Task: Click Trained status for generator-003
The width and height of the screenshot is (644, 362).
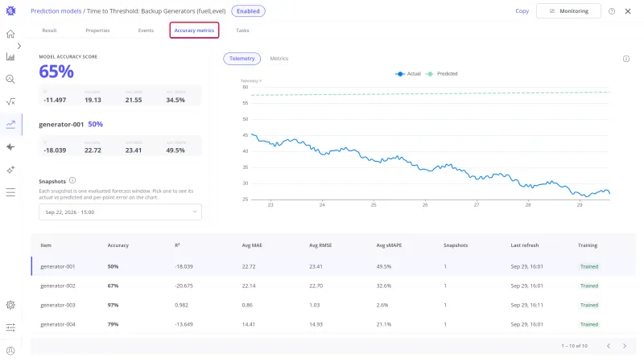Action: point(589,305)
